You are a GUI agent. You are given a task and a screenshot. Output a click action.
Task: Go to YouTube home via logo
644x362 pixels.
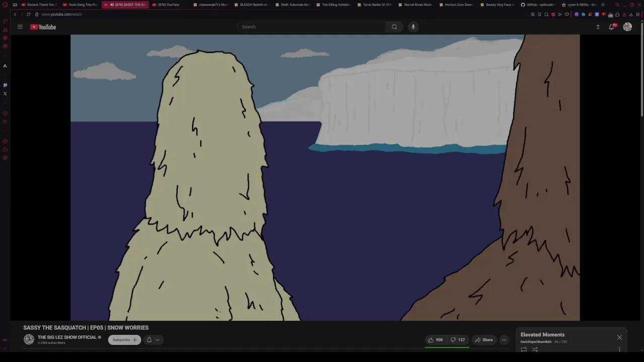(43, 27)
